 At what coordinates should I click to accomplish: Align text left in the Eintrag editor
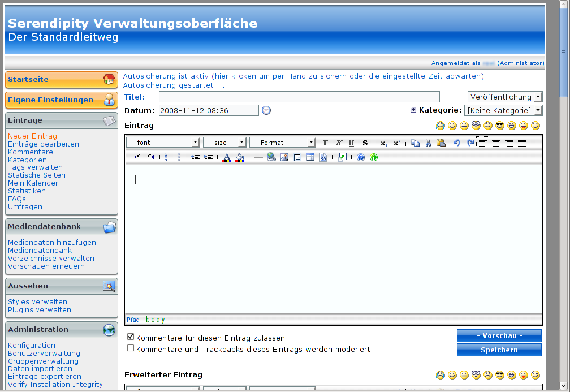483,143
